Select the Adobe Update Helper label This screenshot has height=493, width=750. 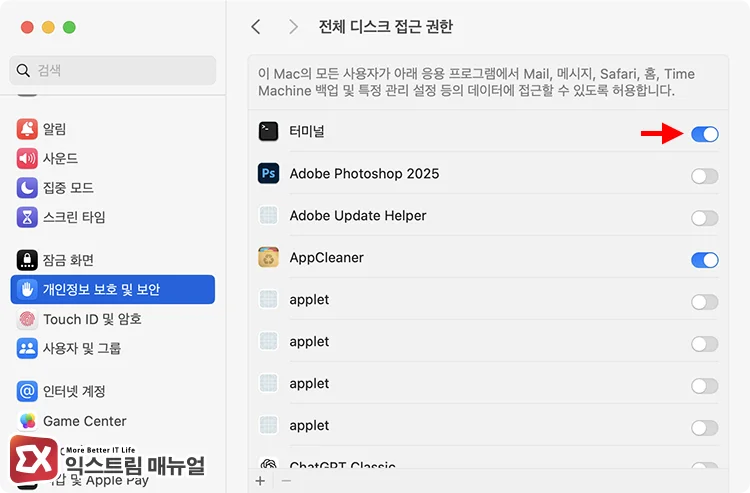coord(358,215)
